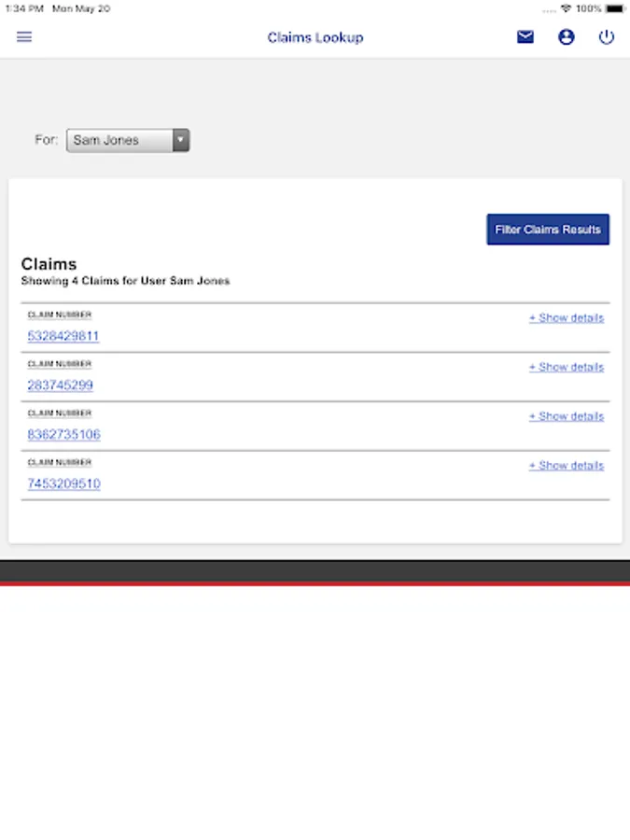The height and width of the screenshot is (840, 630).
Task: Show details for claim 5328429811
Action: coord(567,317)
